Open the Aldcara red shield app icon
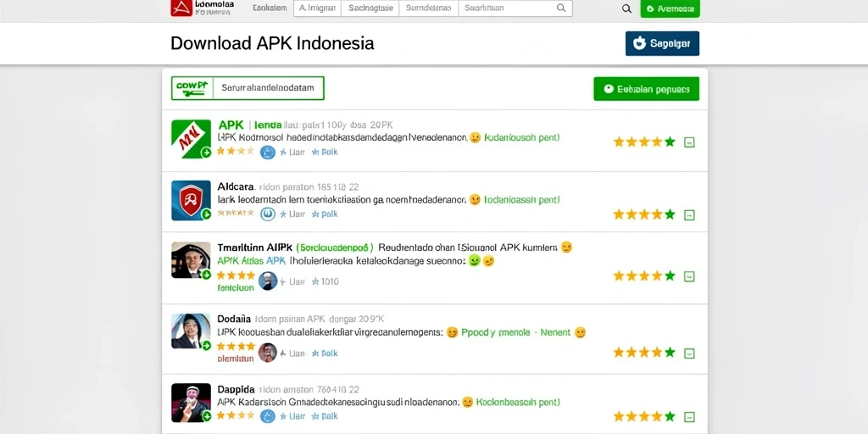The image size is (868, 434). (191, 200)
